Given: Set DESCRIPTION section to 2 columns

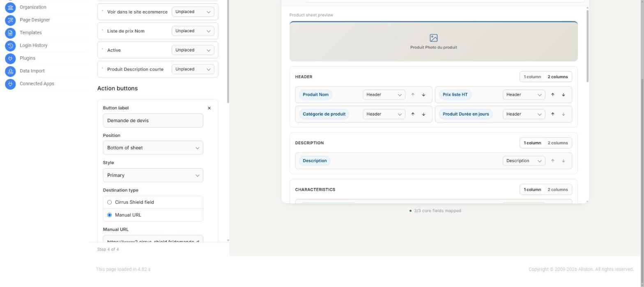Looking at the screenshot, I should pyautogui.click(x=557, y=143).
